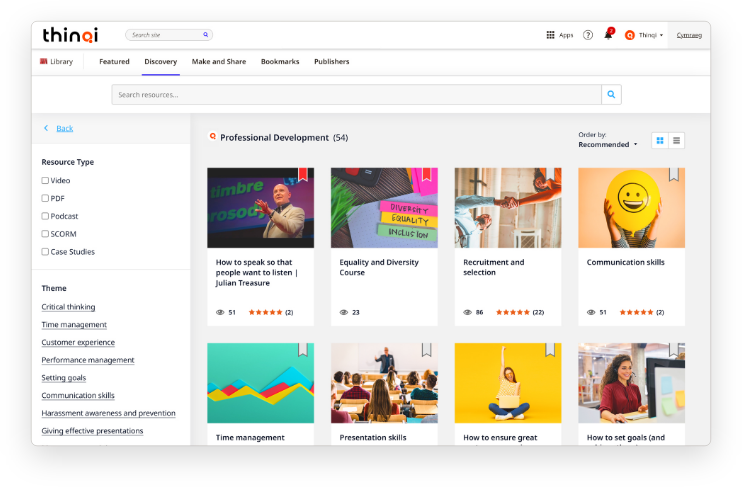The width and height of the screenshot is (742, 487).
Task: Enable the PDF resource type filter
Action: (x=45, y=199)
